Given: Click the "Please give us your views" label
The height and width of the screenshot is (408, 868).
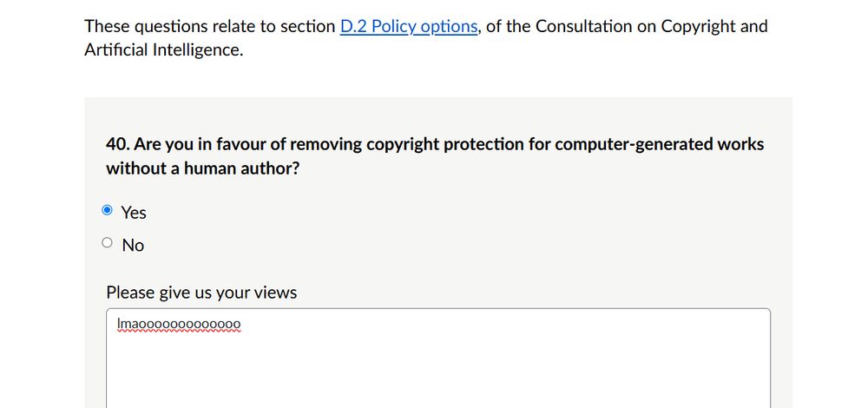Looking at the screenshot, I should [201, 293].
